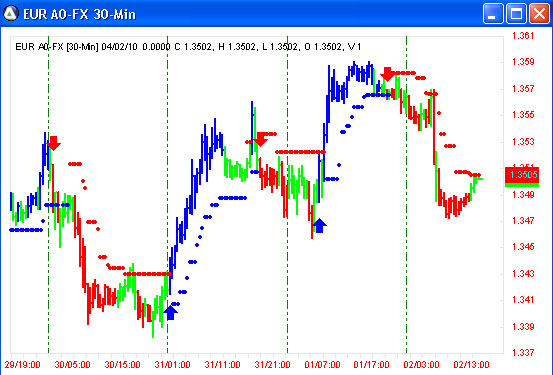This screenshot has height=375, width=553.
Task: Click the 1.355 price axis label
Action: click(x=523, y=115)
